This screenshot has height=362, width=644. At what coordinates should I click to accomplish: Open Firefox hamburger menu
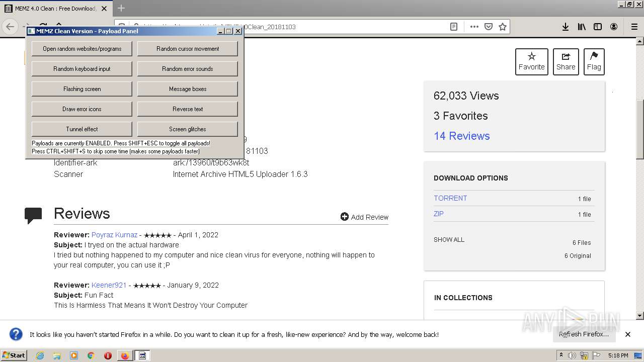pos(634,27)
